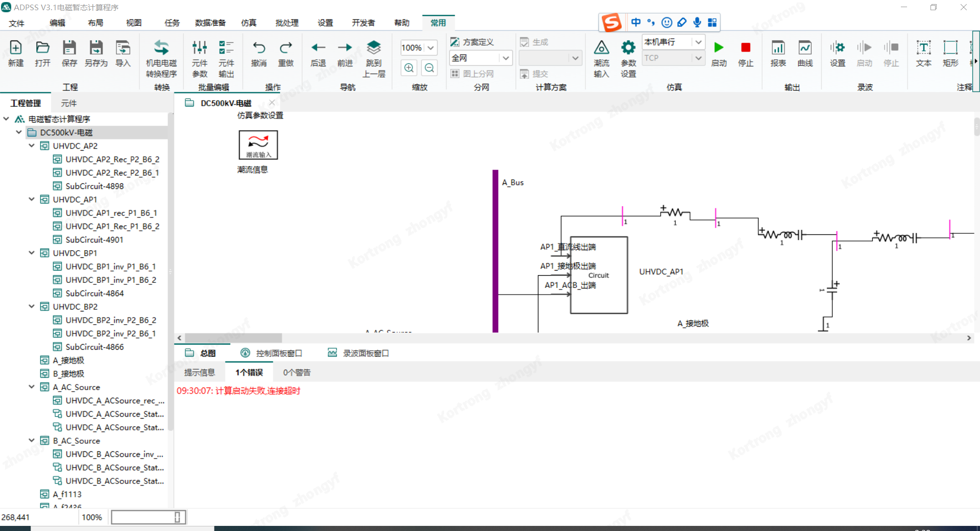Screen dimensions: 980x531
Task: Click the green Start simulation button
Action: point(719,48)
